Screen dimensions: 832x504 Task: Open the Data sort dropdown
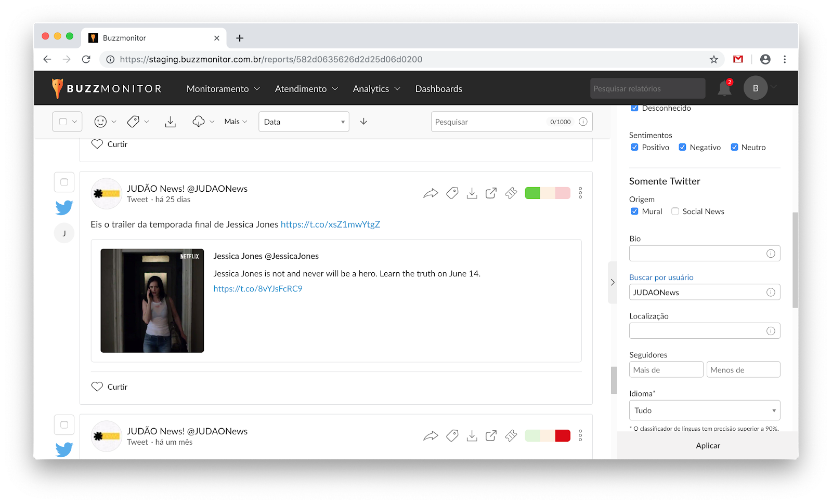point(304,122)
